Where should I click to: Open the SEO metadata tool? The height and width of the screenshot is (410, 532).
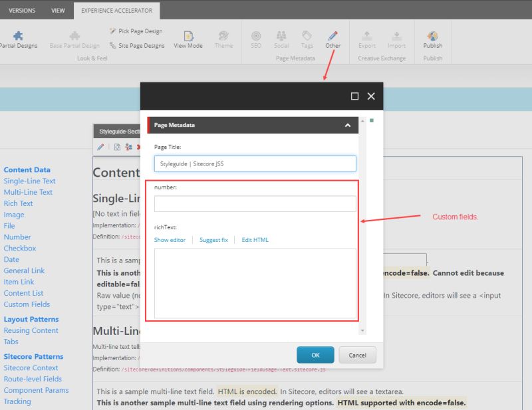(x=256, y=37)
